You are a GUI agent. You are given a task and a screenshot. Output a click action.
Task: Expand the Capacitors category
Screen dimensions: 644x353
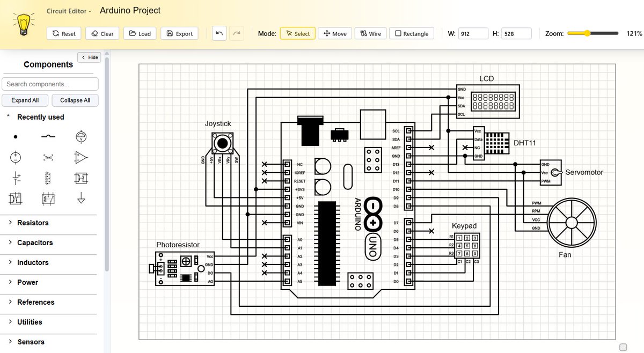(48, 242)
